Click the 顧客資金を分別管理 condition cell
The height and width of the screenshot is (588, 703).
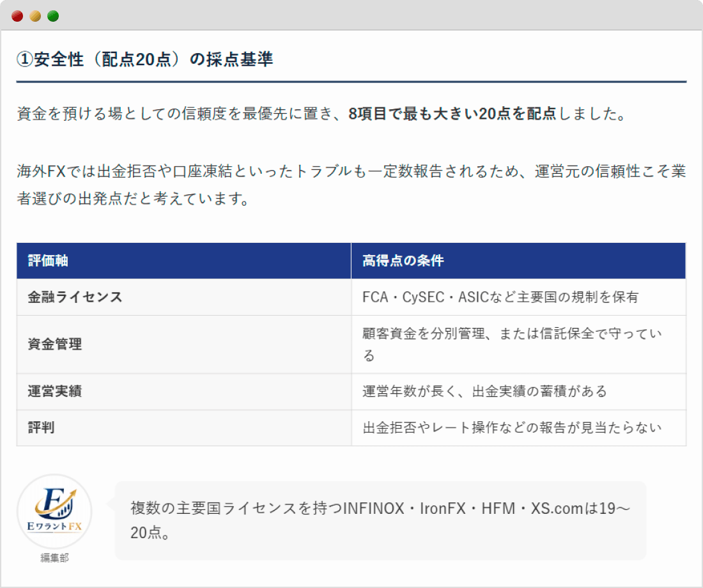pyautogui.click(x=518, y=344)
